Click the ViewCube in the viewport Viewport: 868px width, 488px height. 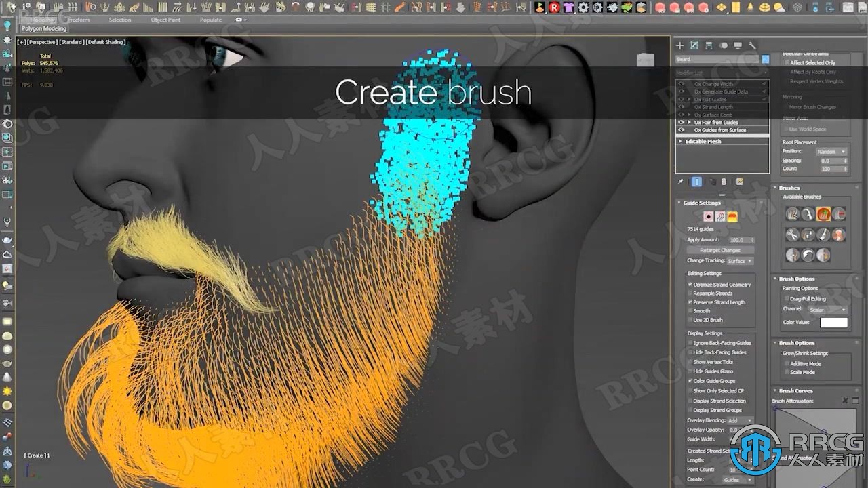(x=646, y=60)
